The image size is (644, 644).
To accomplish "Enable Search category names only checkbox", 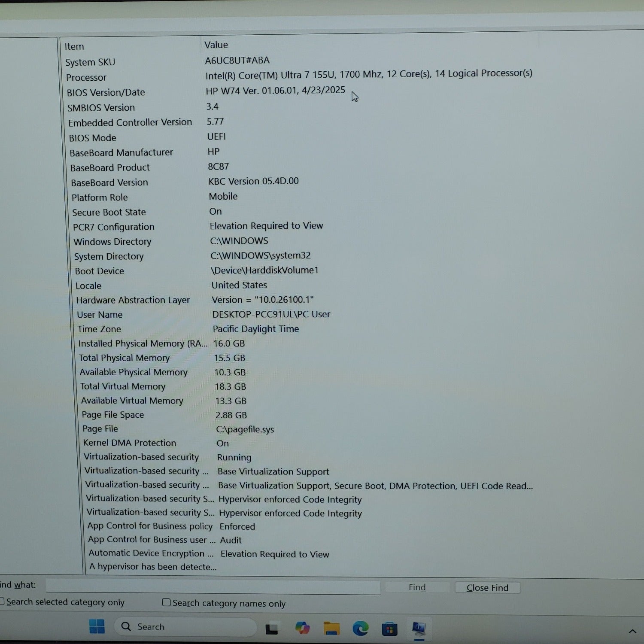I will 166,602.
